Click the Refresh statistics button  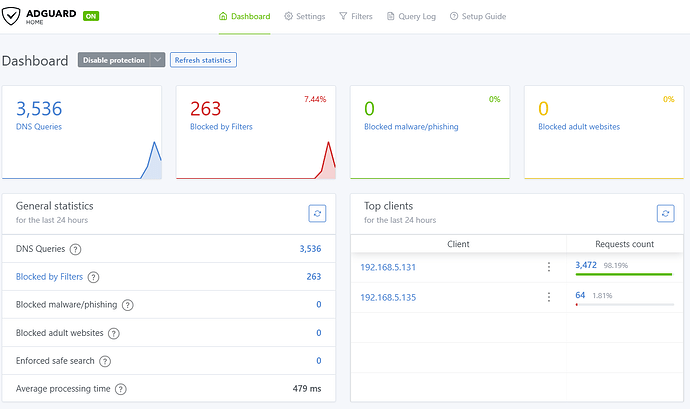click(203, 60)
